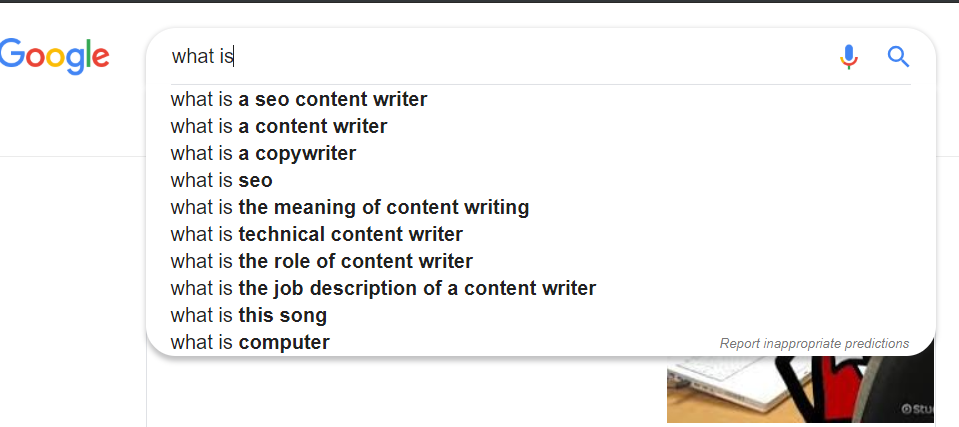Select "what is the meaning of content writing"
Image resolution: width=959 pixels, height=427 pixels.
tap(350, 208)
